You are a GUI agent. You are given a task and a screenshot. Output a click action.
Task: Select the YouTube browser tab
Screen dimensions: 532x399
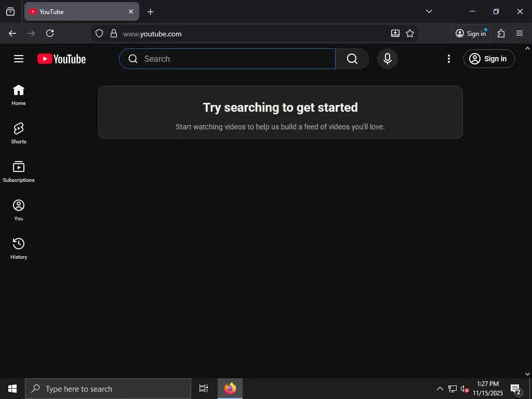coord(82,11)
